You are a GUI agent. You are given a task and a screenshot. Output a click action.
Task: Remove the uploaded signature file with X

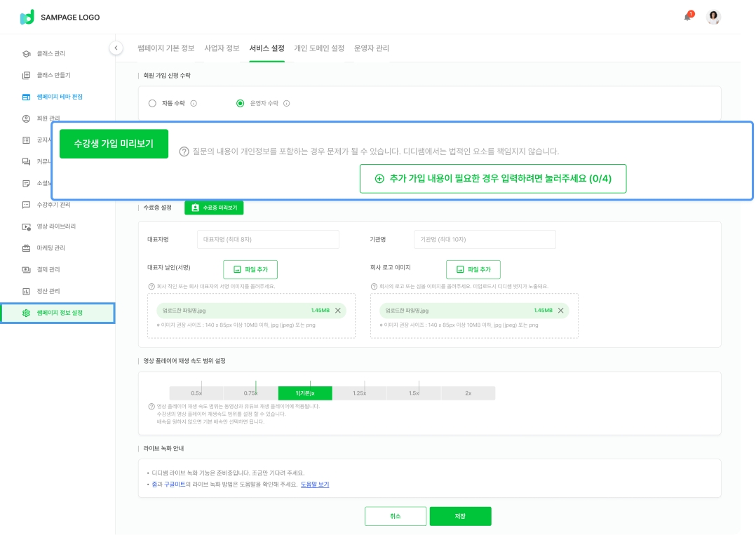(x=337, y=311)
